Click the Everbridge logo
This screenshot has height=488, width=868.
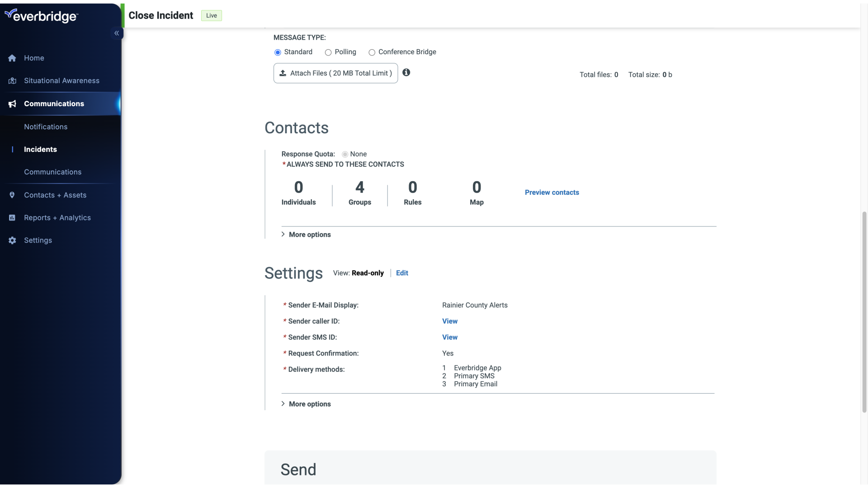pos(42,16)
